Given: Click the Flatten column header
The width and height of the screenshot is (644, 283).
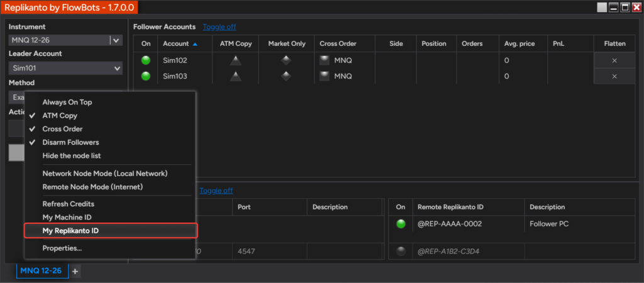Looking at the screenshot, I should [x=614, y=43].
